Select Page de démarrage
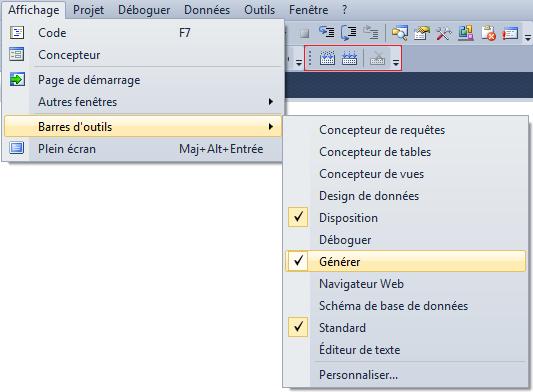This screenshot has height=392, width=533. pyautogui.click(x=143, y=80)
